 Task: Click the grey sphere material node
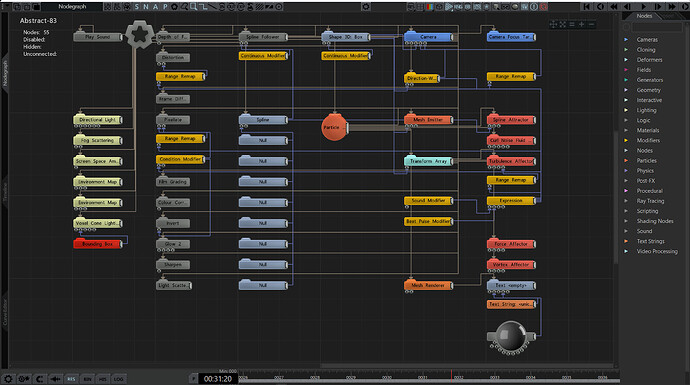click(511, 337)
